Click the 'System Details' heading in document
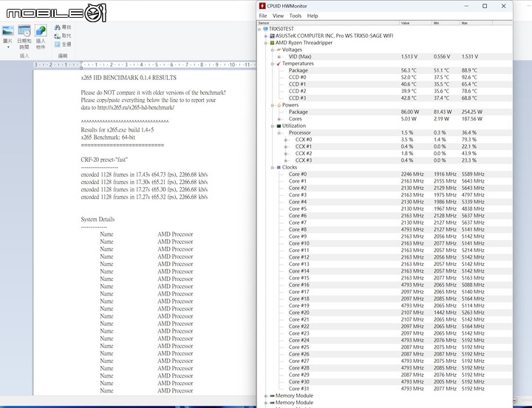 (x=98, y=220)
